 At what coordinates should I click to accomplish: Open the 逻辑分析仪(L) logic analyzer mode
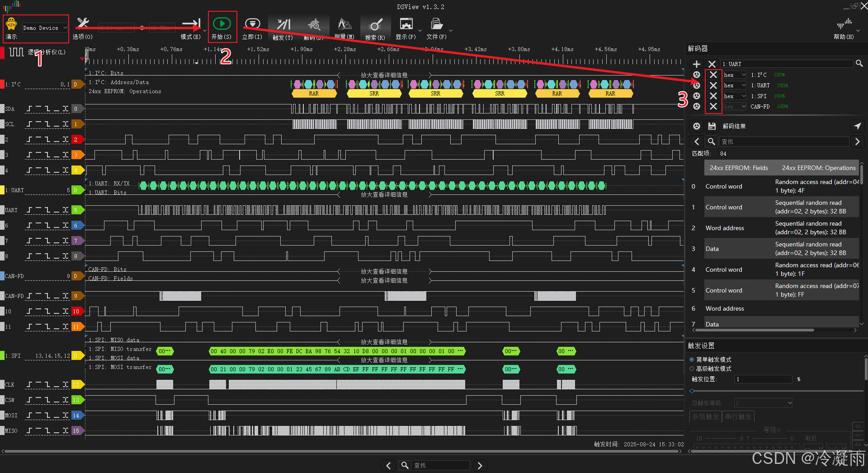(37, 52)
